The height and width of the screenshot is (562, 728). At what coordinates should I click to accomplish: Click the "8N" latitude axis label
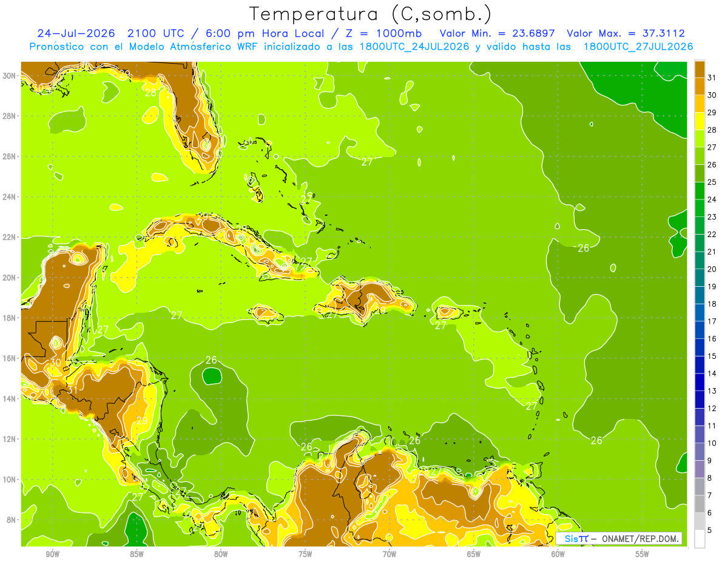coord(12,520)
